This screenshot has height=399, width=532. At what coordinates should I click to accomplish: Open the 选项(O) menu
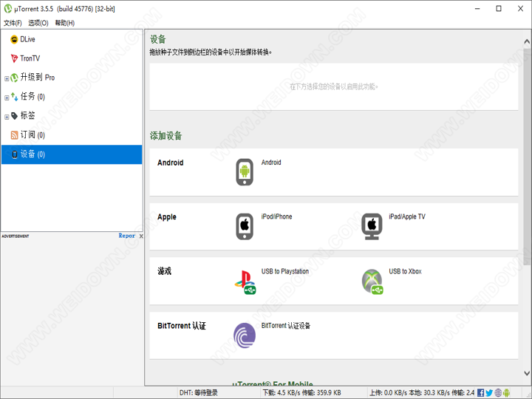click(x=38, y=23)
